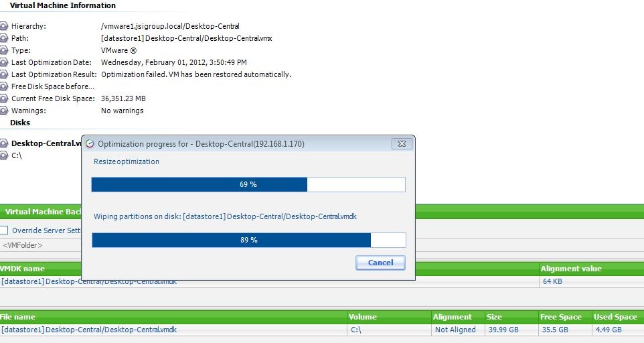Close the Optimization progress dialog
The height and width of the screenshot is (343, 644).
(x=400, y=143)
